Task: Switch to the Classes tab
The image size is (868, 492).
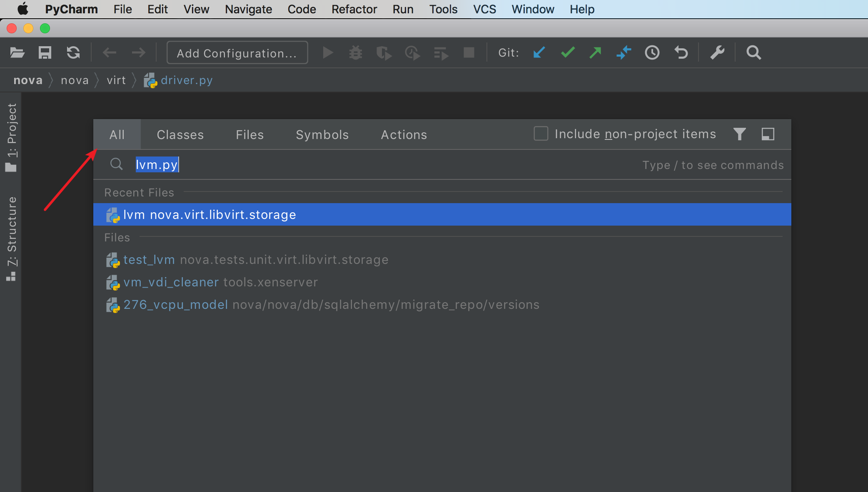Action: 180,135
